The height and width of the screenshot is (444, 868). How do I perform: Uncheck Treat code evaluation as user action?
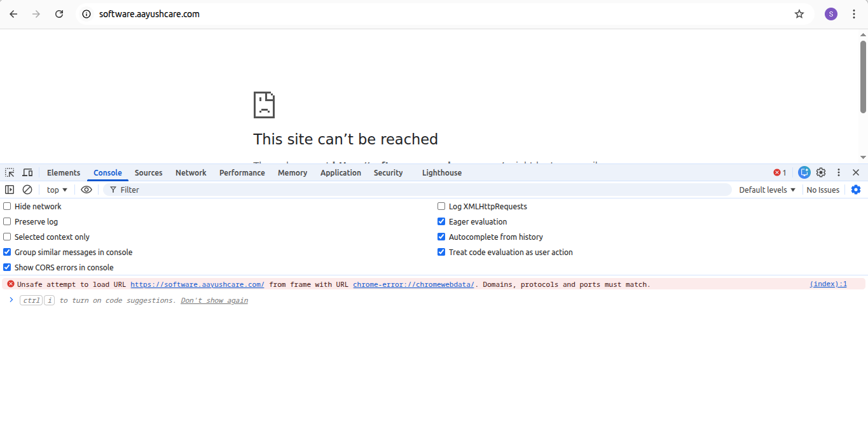coord(441,252)
